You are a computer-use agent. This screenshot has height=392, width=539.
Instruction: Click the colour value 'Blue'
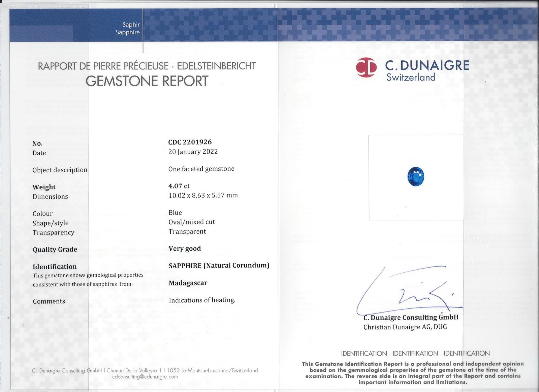click(x=175, y=213)
